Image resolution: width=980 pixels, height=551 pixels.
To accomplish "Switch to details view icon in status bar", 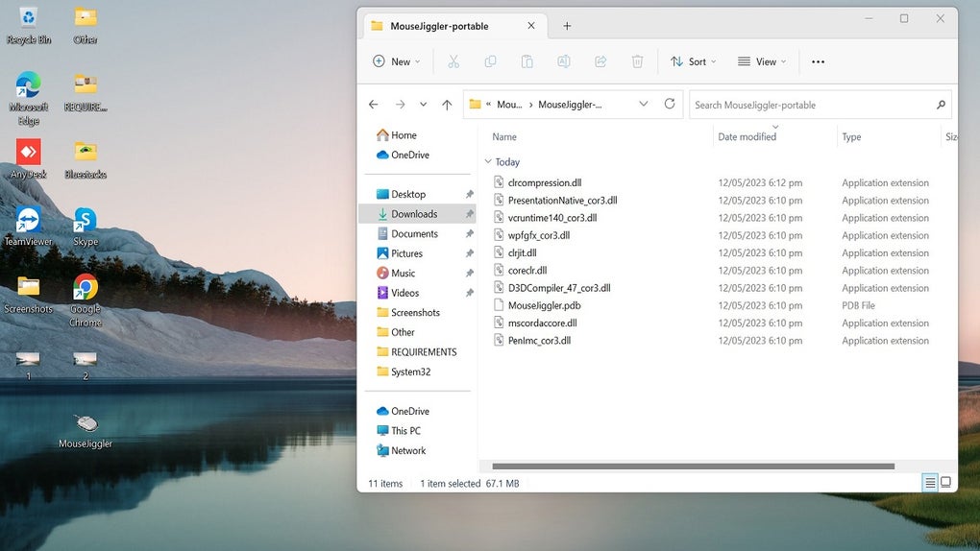I will click(x=929, y=482).
